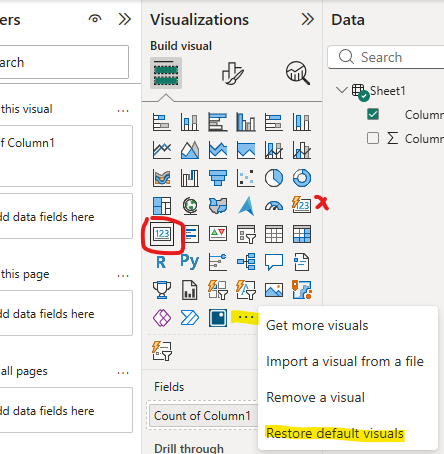Select the paginated report visual
This screenshot has width=444, height=454.
click(190, 290)
